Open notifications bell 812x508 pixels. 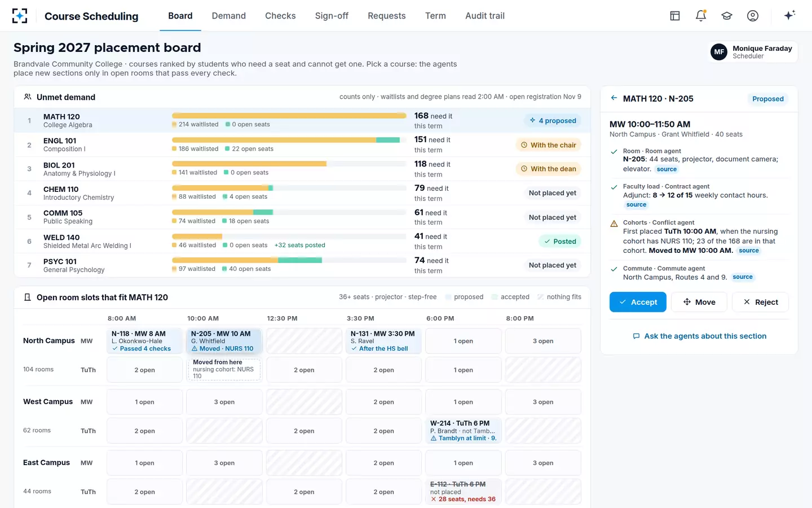pyautogui.click(x=701, y=16)
